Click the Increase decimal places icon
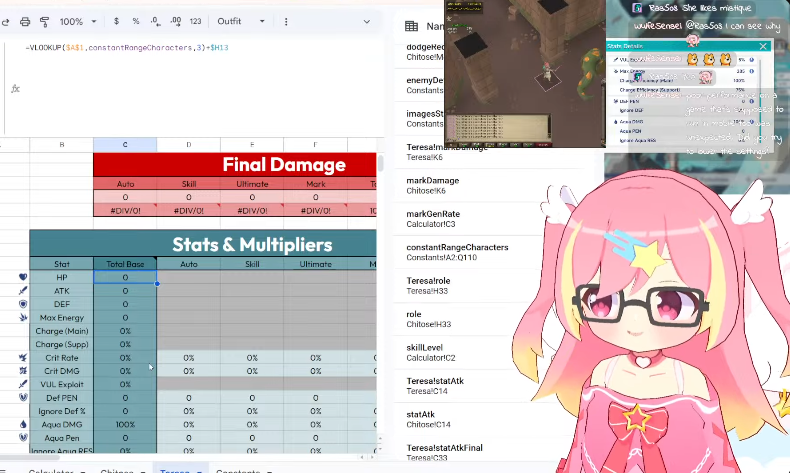This screenshot has width=790, height=473. (175, 21)
